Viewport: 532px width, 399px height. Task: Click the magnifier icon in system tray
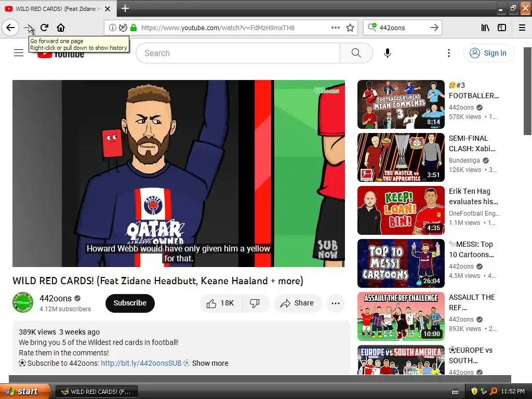click(x=494, y=391)
